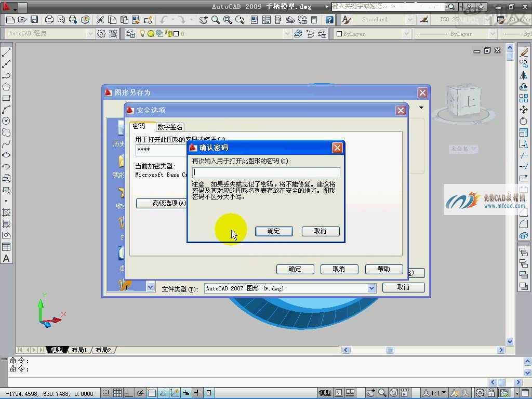Click the Cut scissors icon
Viewport: 532px width, 399px height.
pos(100,20)
